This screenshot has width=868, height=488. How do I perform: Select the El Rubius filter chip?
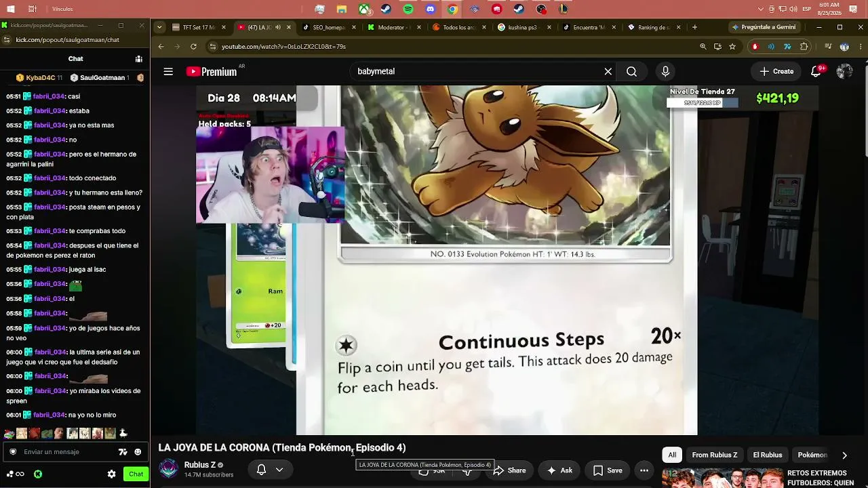click(768, 455)
